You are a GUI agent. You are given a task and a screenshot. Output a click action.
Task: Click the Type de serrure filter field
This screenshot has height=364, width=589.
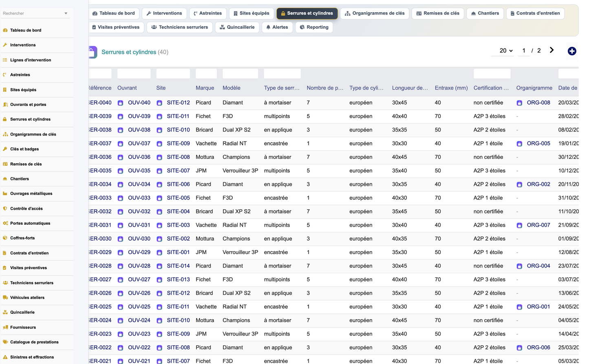coord(282,74)
